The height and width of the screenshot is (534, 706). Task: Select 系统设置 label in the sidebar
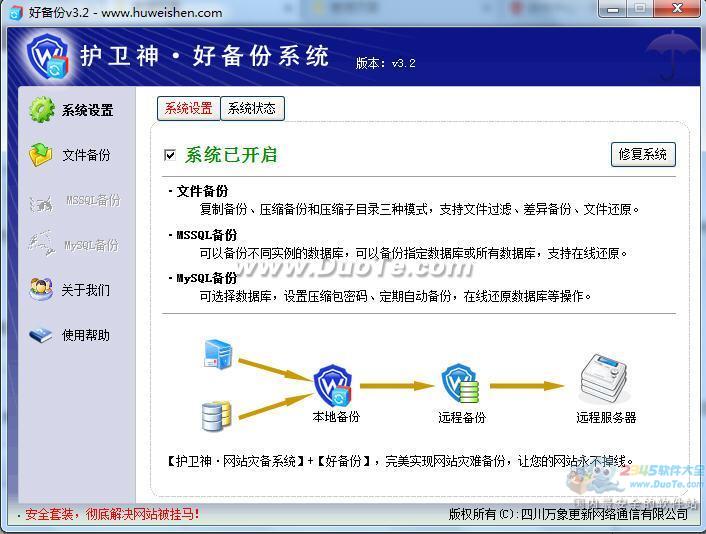click(87, 110)
